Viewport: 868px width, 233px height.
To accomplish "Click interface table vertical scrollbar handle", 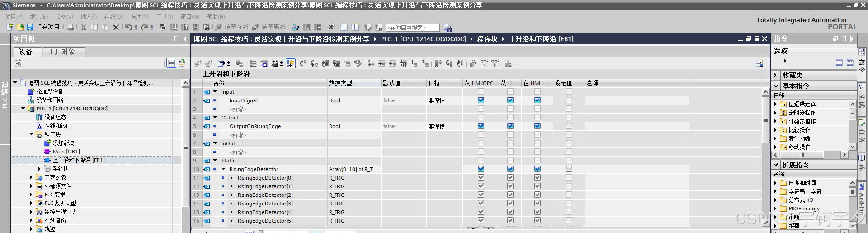I will pos(765,120).
